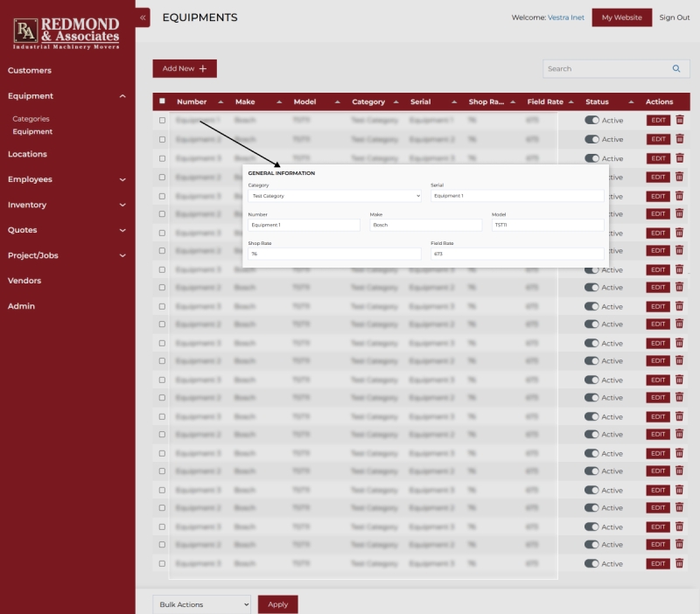Open Customers in the sidebar
Viewport: 700px width, 614px height.
coord(30,70)
